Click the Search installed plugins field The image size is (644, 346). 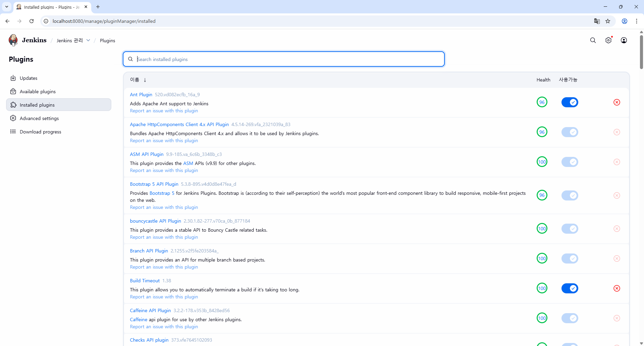[284, 59]
